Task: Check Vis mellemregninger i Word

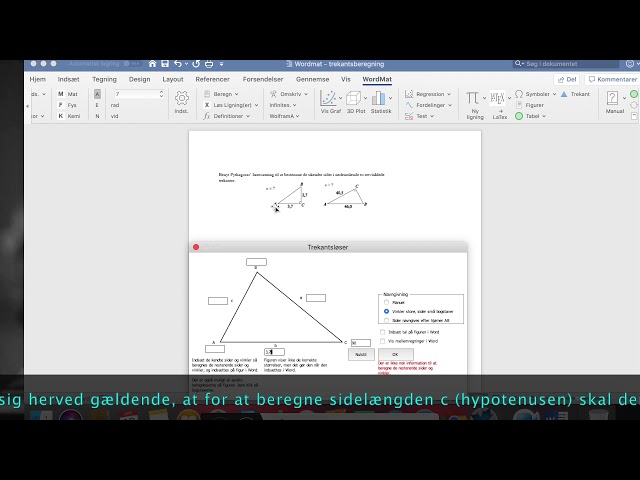Action: [382, 341]
